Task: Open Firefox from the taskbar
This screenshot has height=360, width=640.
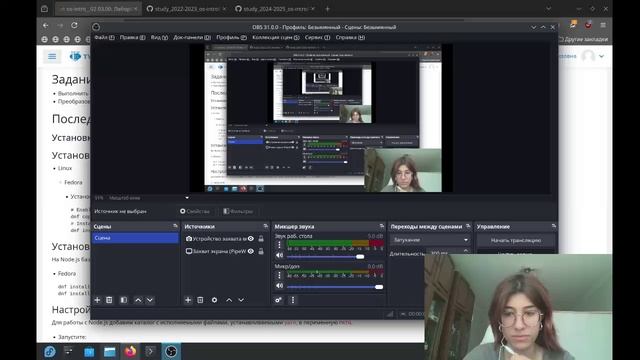Action: (130, 351)
